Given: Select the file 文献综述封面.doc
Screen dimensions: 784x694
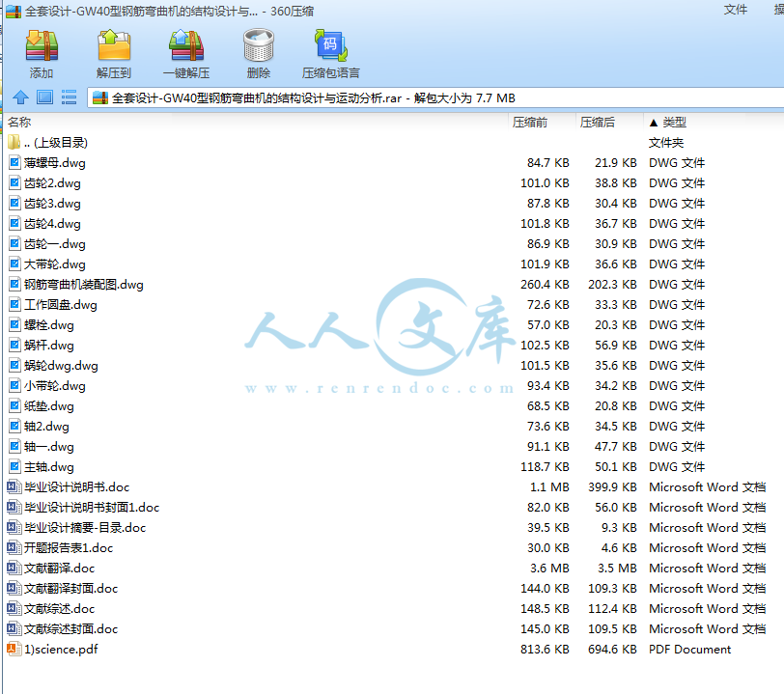Looking at the screenshot, I should pyautogui.click(x=71, y=629).
